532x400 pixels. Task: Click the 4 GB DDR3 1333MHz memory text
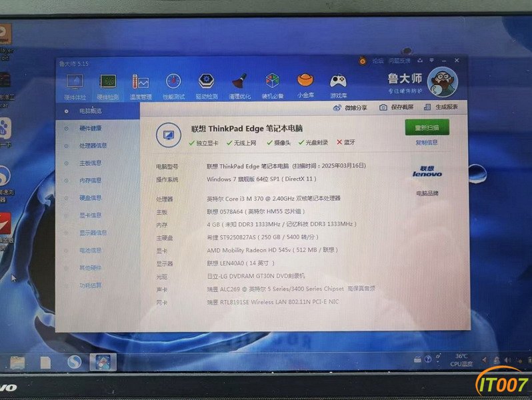pyautogui.click(x=281, y=224)
